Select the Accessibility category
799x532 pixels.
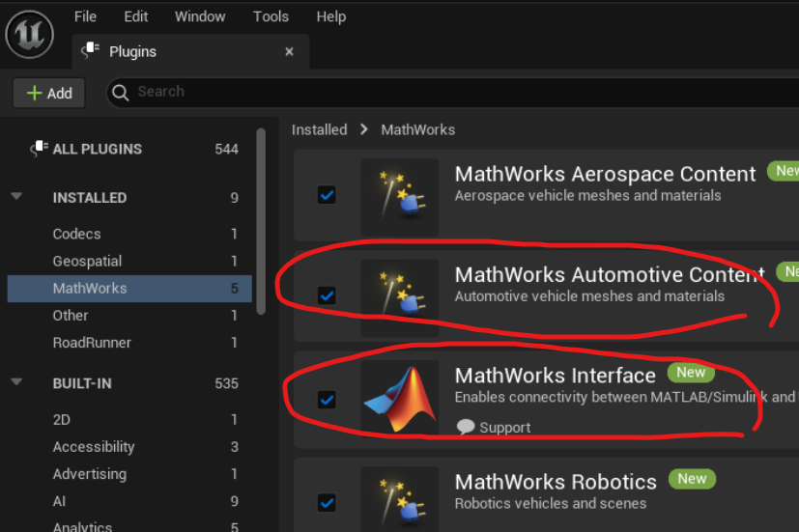point(129,447)
